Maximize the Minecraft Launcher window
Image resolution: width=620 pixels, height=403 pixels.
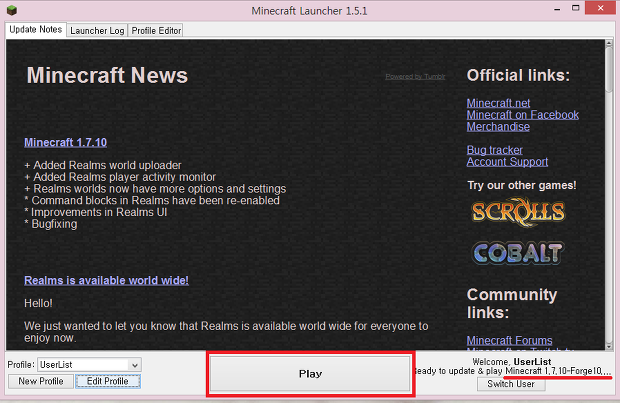click(576, 8)
